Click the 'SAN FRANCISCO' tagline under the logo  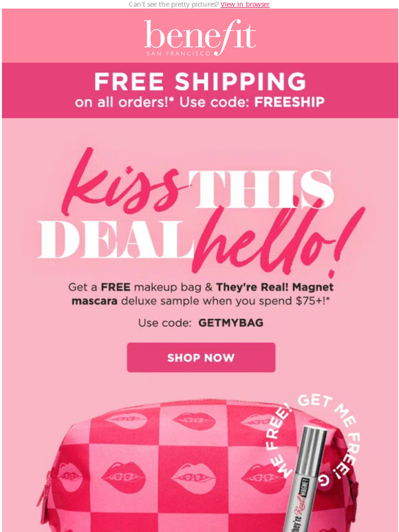click(179, 53)
